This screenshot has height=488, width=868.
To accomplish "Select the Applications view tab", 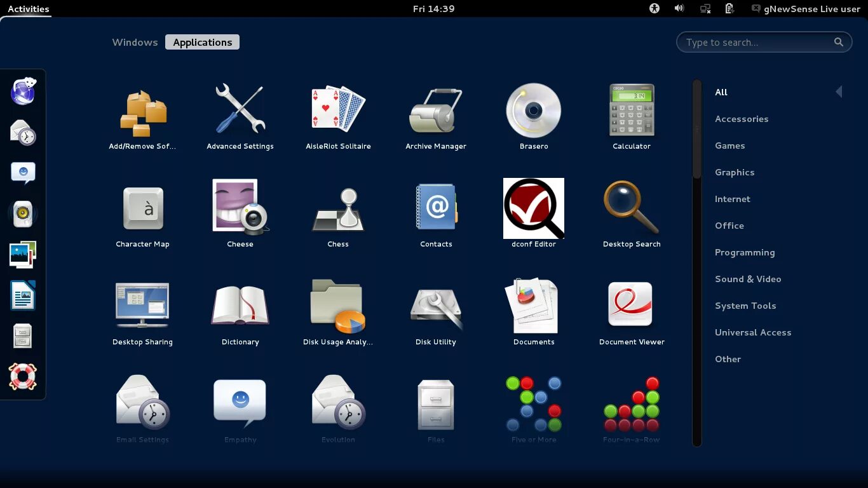I will click(203, 42).
